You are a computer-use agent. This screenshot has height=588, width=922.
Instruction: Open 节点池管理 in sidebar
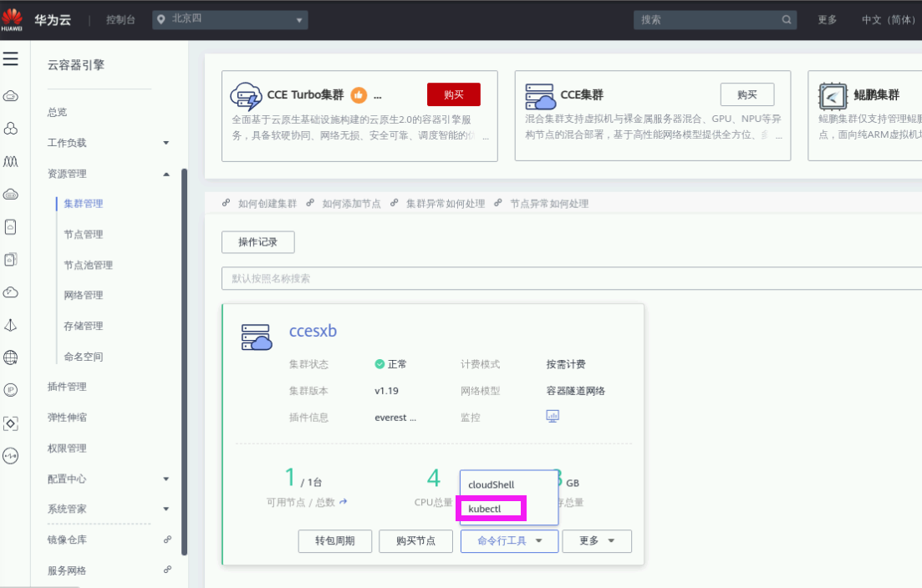coord(89,265)
